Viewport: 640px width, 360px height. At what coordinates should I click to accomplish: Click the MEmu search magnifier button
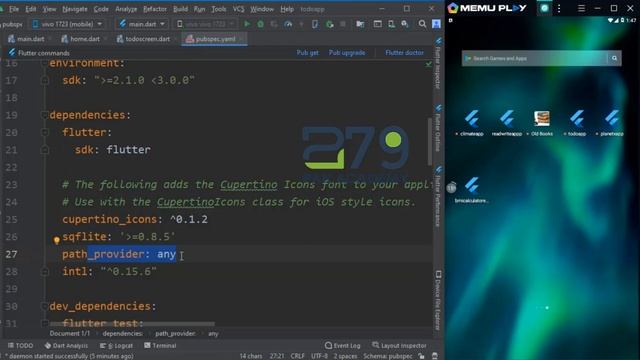pos(614,58)
